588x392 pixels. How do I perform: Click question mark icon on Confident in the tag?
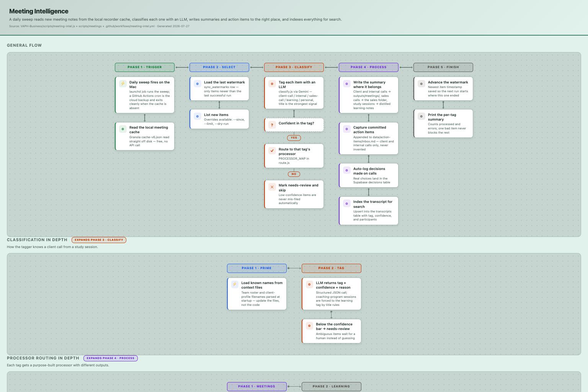(x=272, y=125)
